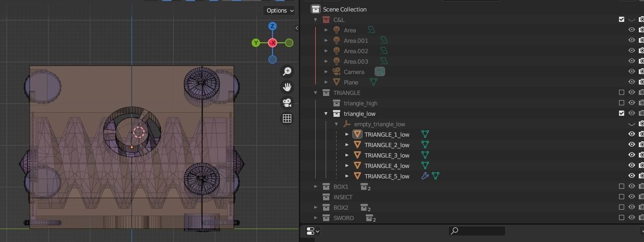Select the Scene Collection row label

[344, 9]
